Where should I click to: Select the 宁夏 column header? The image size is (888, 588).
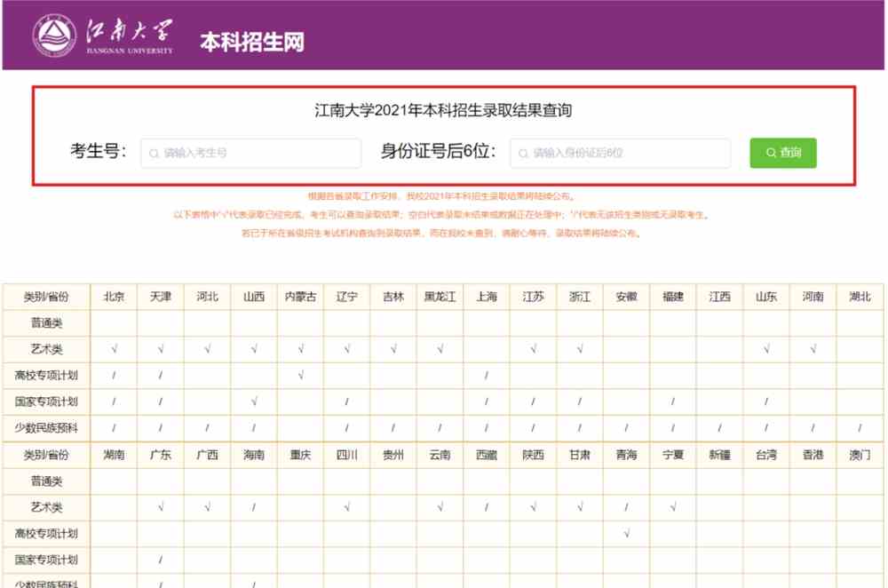pos(673,454)
